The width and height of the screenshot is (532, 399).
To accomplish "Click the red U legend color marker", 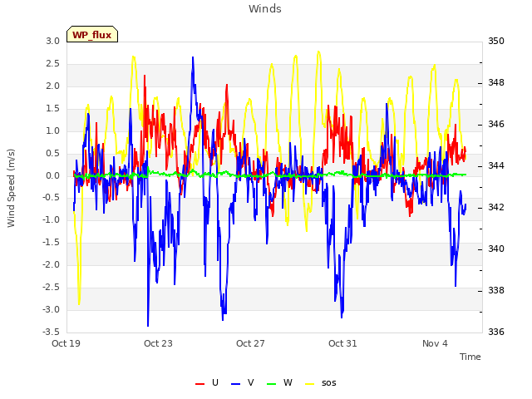I will 199,384.
